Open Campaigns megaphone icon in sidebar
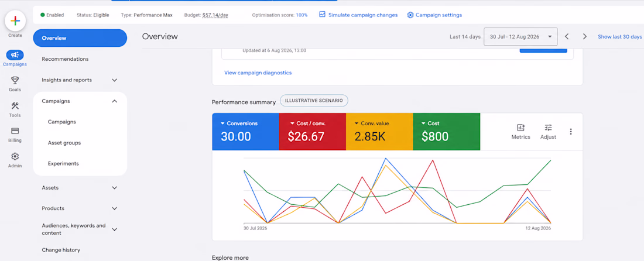 click(15, 55)
